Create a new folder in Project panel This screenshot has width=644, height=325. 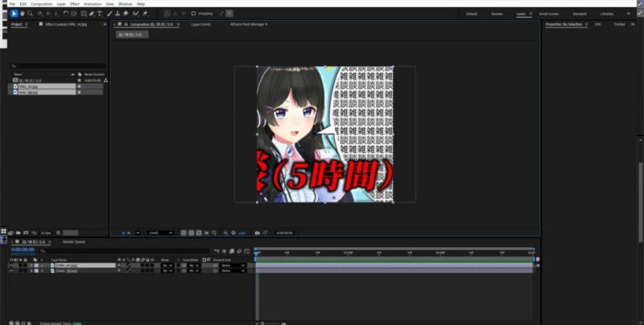tap(18, 232)
